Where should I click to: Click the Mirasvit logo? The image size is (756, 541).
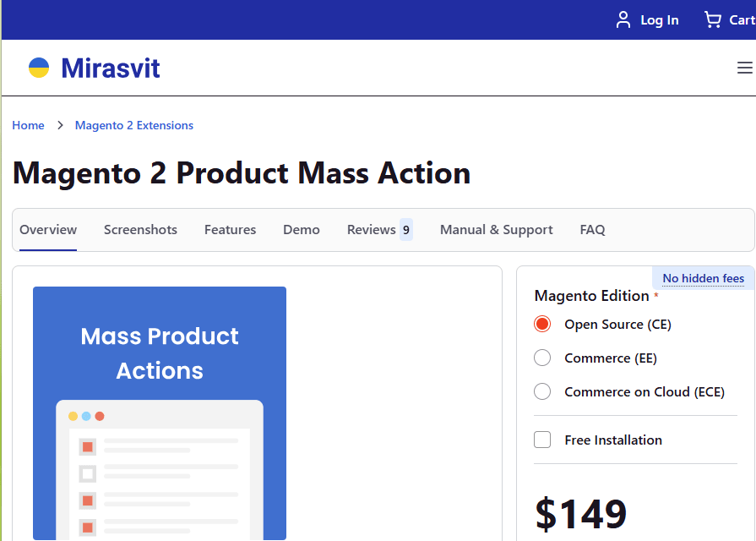pos(94,68)
